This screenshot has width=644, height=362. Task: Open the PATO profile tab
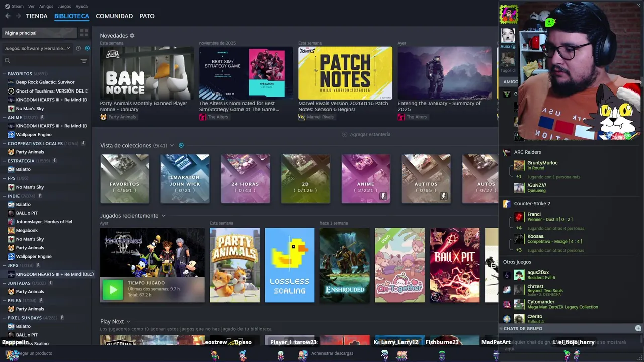147,16
